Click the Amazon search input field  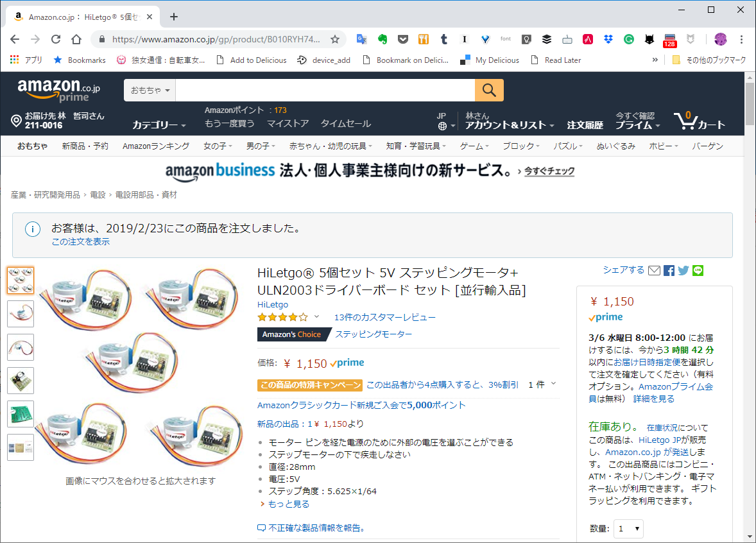[x=325, y=90]
